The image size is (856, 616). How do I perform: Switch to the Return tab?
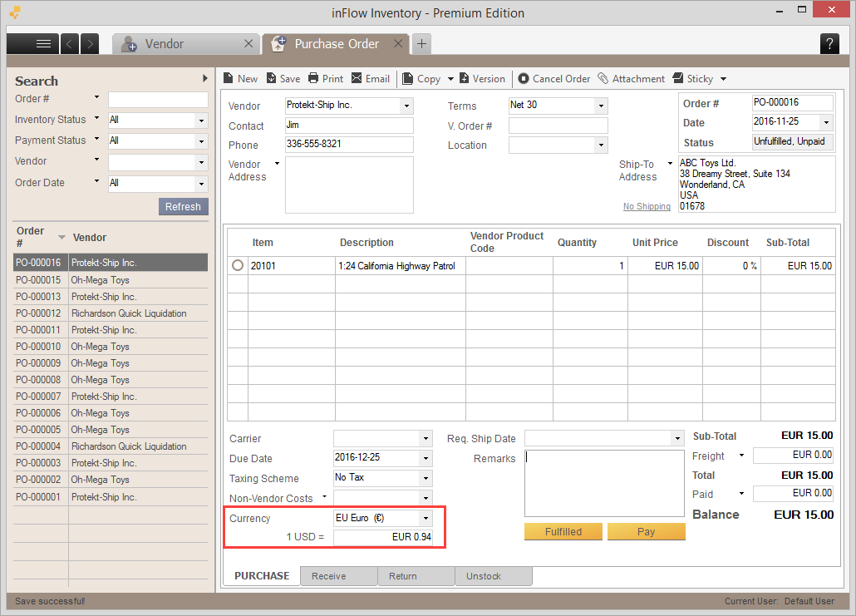pyautogui.click(x=416, y=576)
